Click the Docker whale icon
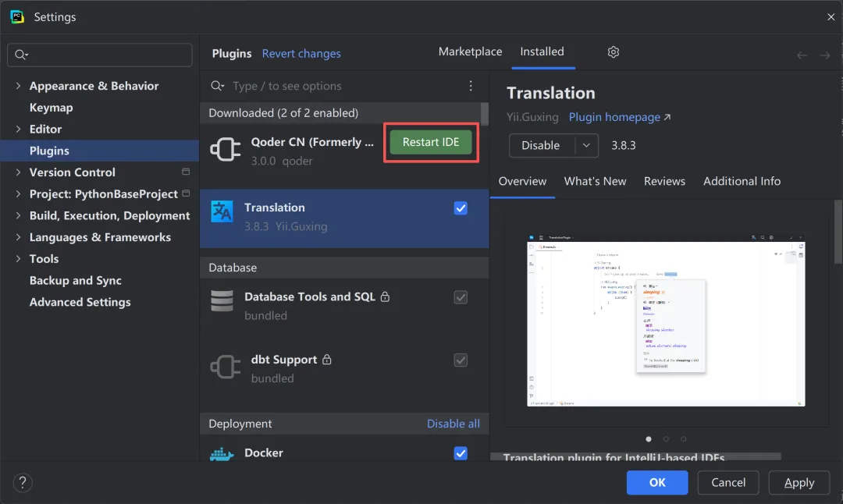This screenshot has height=504, width=843. point(222,455)
